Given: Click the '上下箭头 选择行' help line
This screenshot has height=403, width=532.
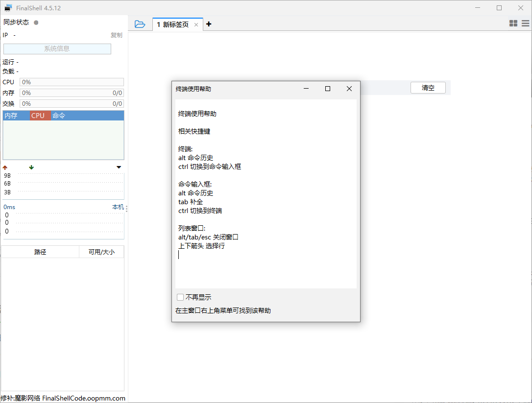Looking at the screenshot, I should 201,246.
